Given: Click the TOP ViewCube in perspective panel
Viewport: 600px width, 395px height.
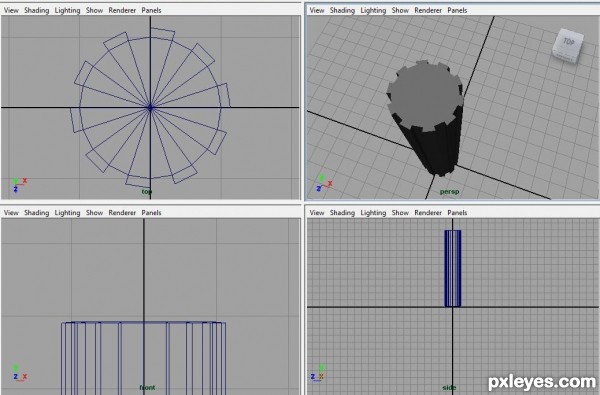Looking at the screenshot, I should [x=568, y=46].
